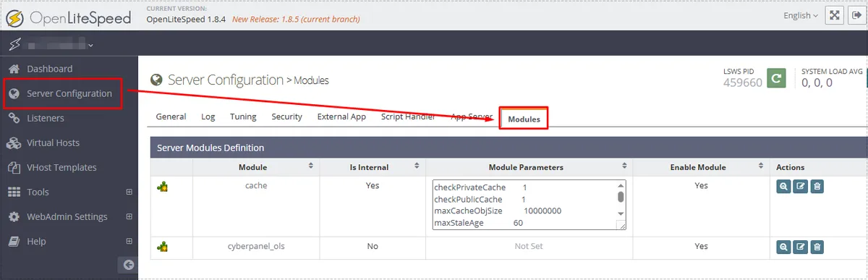Click the graceful restart green button
Screen dimensions: 868x280
coord(776,79)
